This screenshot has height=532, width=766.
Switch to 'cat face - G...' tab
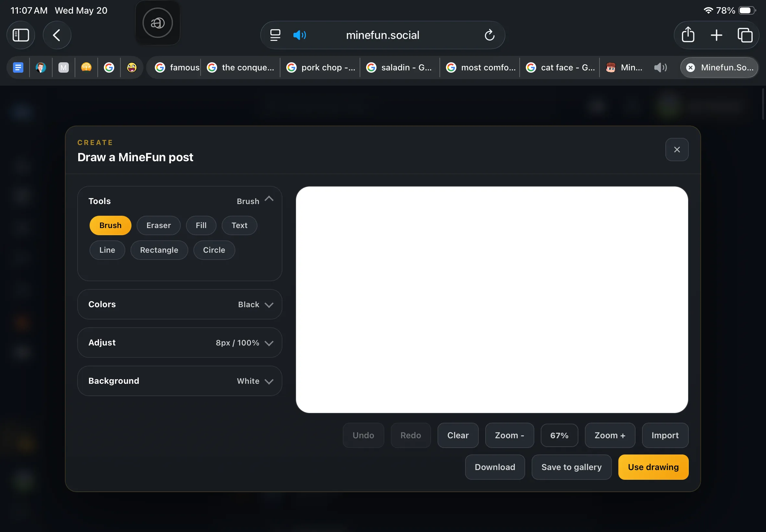point(560,68)
